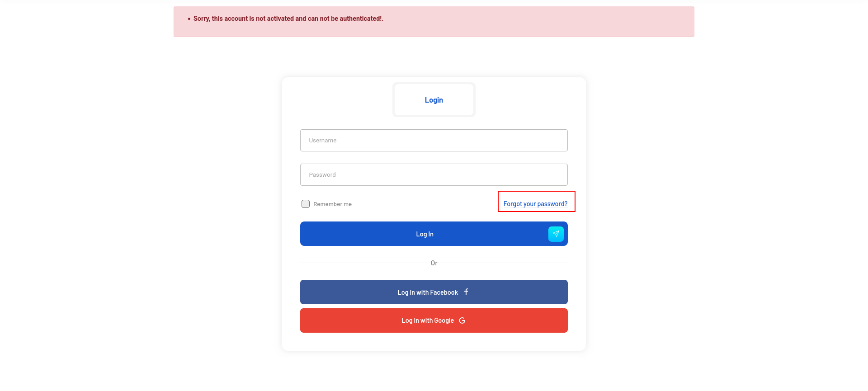Viewport: 868px width, 391px height.
Task: Focus the Username input field
Action: 434,140
